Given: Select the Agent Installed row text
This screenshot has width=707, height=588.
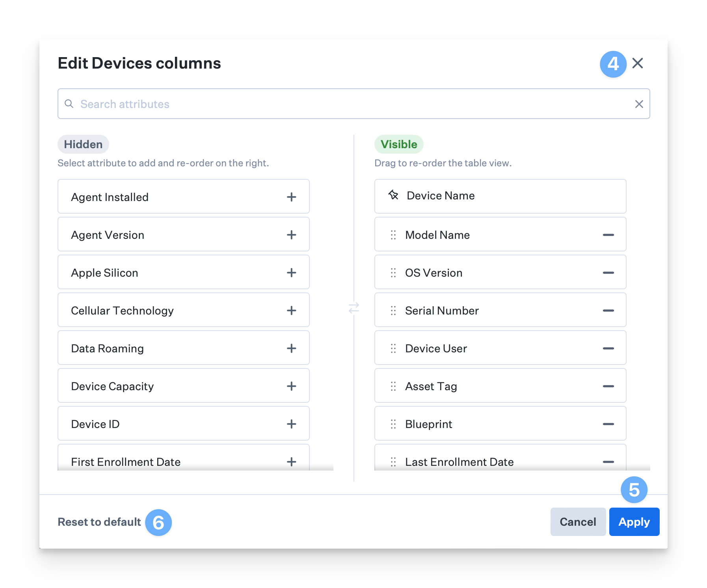Looking at the screenshot, I should point(110,197).
